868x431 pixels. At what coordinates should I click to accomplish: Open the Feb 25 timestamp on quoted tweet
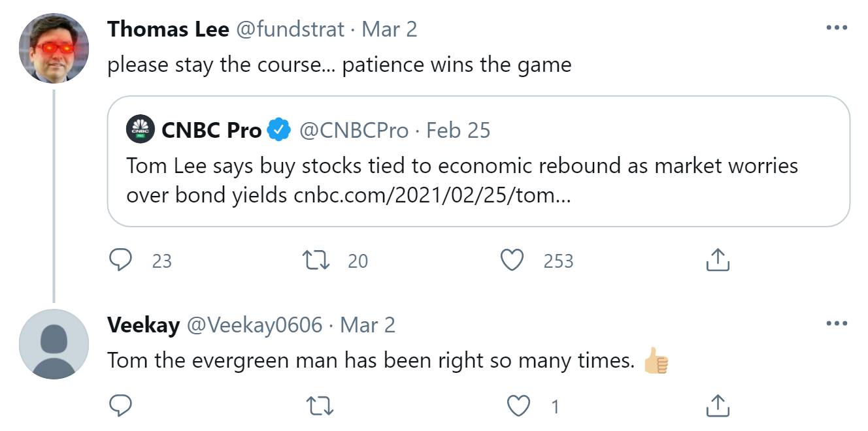[x=458, y=131]
